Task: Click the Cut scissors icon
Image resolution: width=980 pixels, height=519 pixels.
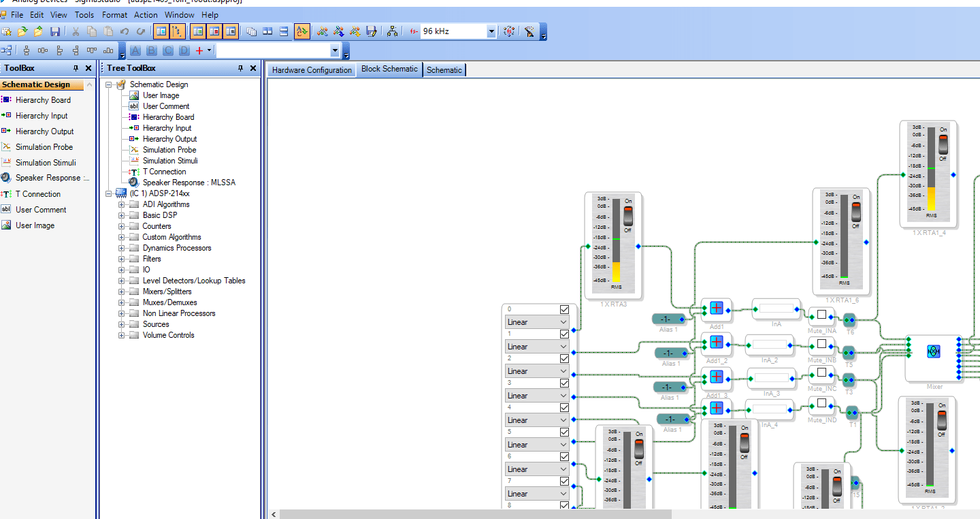Action: 76,31
